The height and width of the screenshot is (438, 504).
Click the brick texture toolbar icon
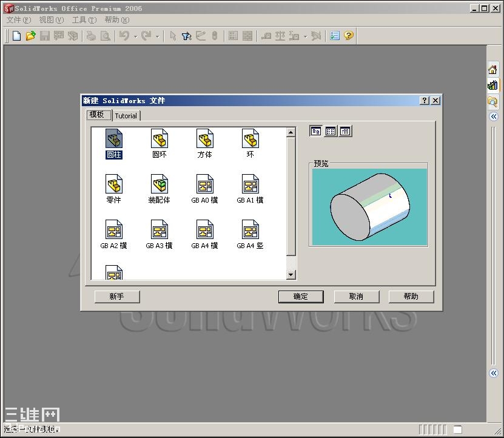coord(247,36)
